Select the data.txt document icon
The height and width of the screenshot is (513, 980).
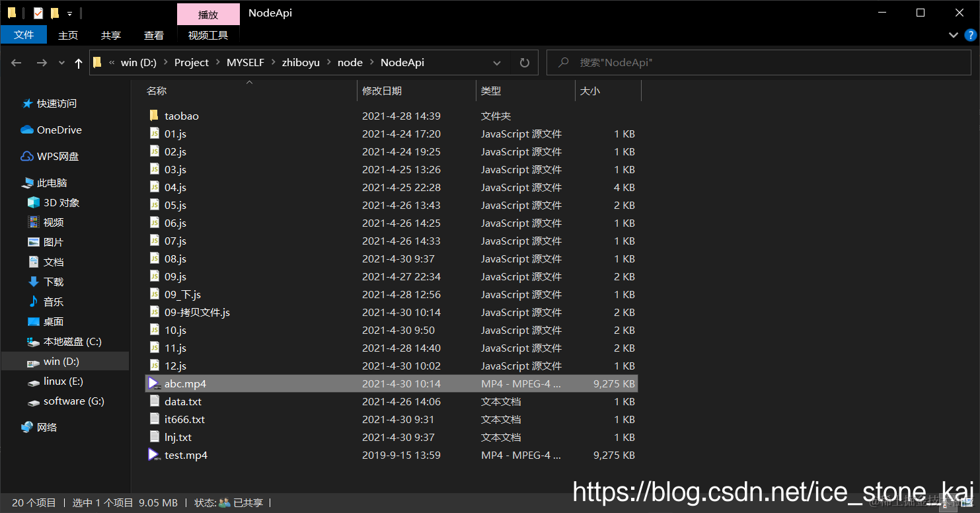pyautogui.click(x=154, y=401)
